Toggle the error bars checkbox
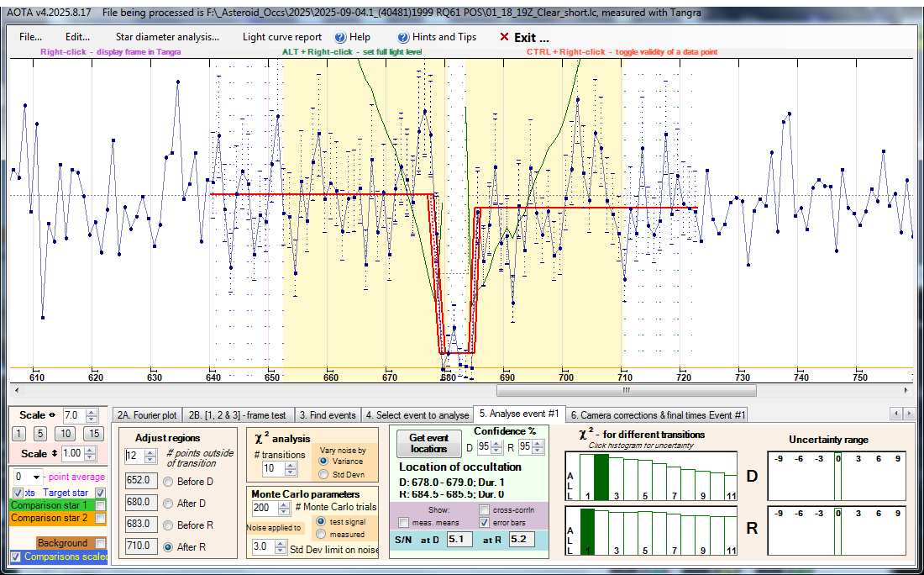The height and width of the screenshot is (575, 924). pos(486,522)
